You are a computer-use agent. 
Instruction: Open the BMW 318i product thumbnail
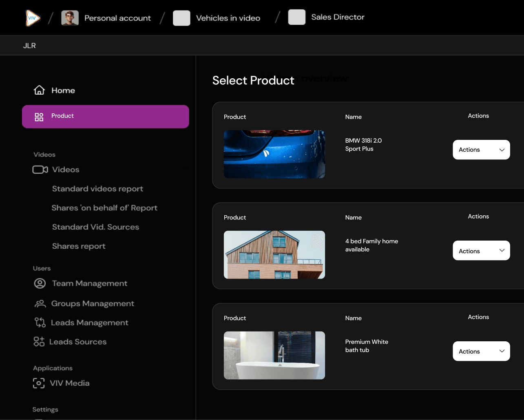(x=274, y=154)
